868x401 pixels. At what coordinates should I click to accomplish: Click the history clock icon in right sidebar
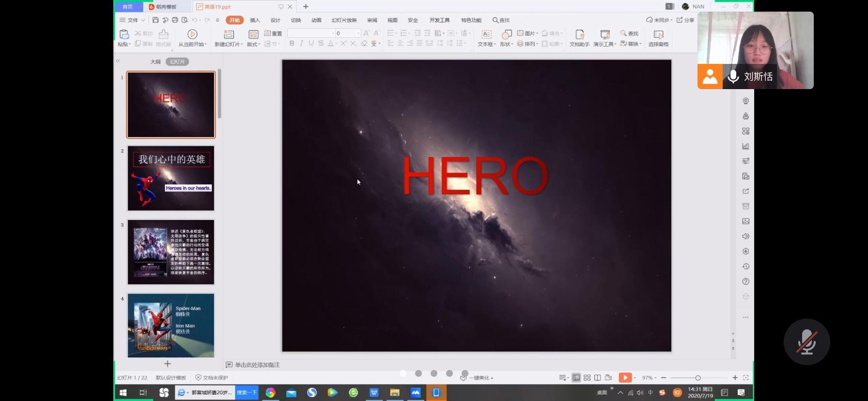coord(746,266)
